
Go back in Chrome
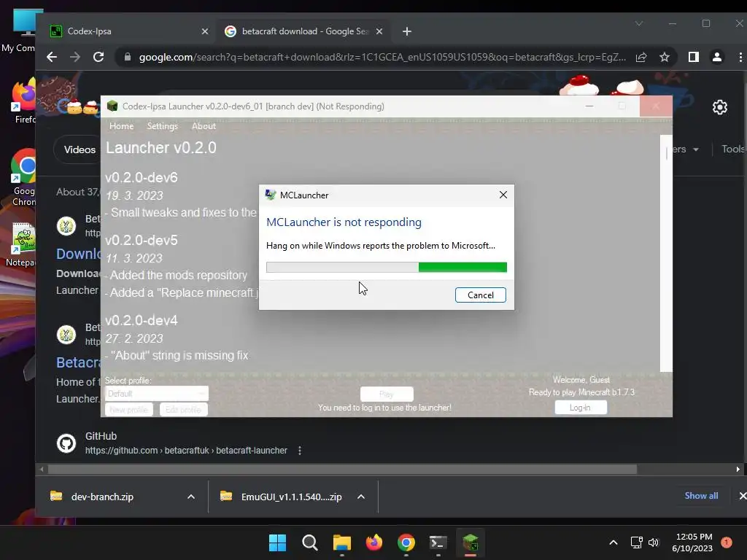click(52, 57)
